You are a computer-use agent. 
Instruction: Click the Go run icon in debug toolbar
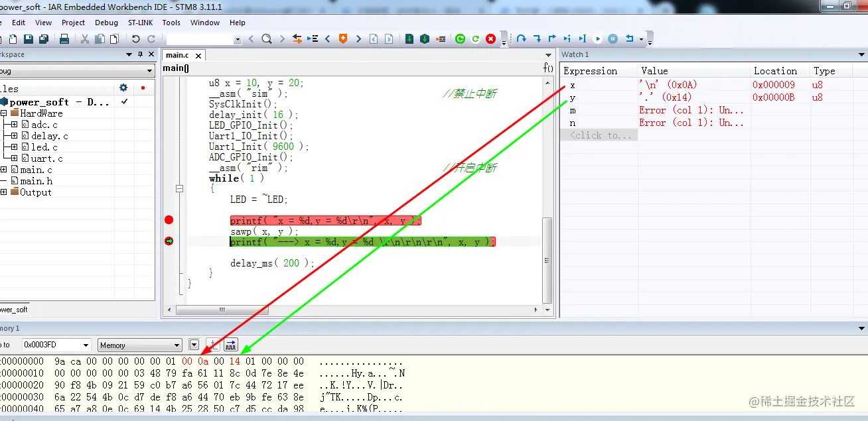click(x=597, y=39)
